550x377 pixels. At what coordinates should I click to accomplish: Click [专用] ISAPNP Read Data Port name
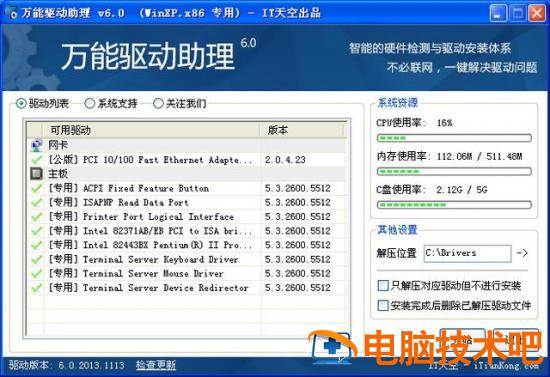tap(118, 203)
